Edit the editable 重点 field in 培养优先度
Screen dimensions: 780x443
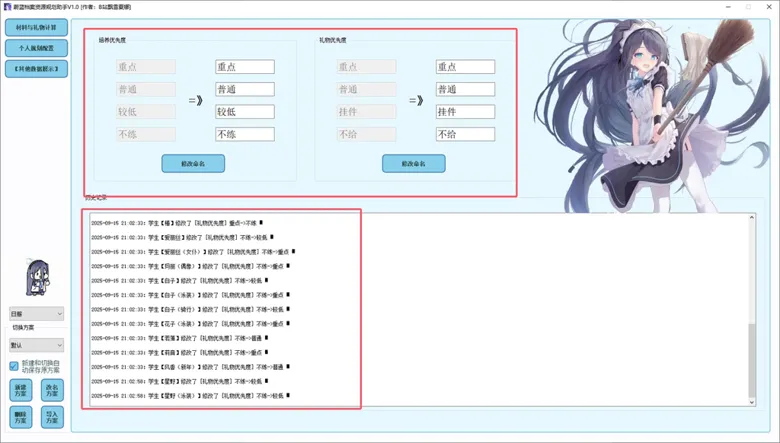[x=245, y=67]
